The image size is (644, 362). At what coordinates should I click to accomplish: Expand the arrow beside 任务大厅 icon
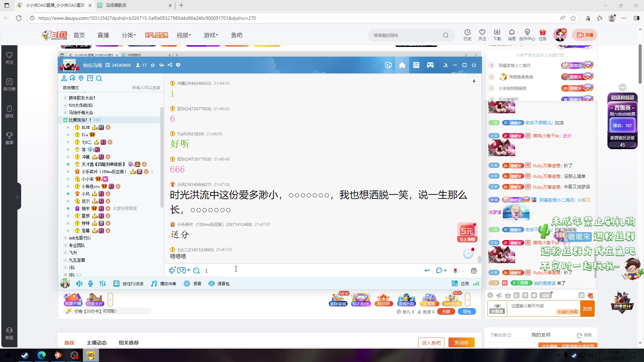110,299
